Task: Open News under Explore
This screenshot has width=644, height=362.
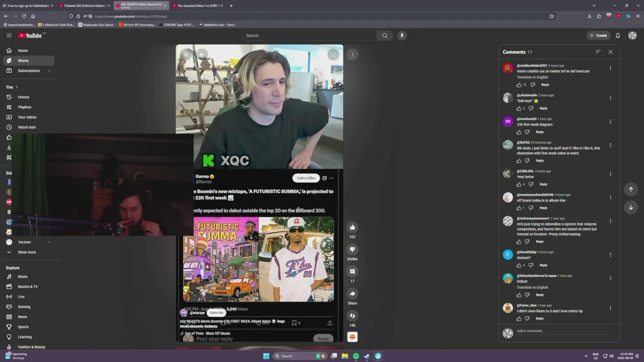Action: (29, 317)
